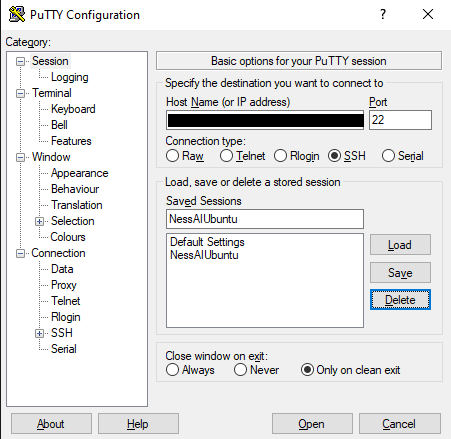Select the SSH connection type
The image size is (451, 439).
[334, 156]
